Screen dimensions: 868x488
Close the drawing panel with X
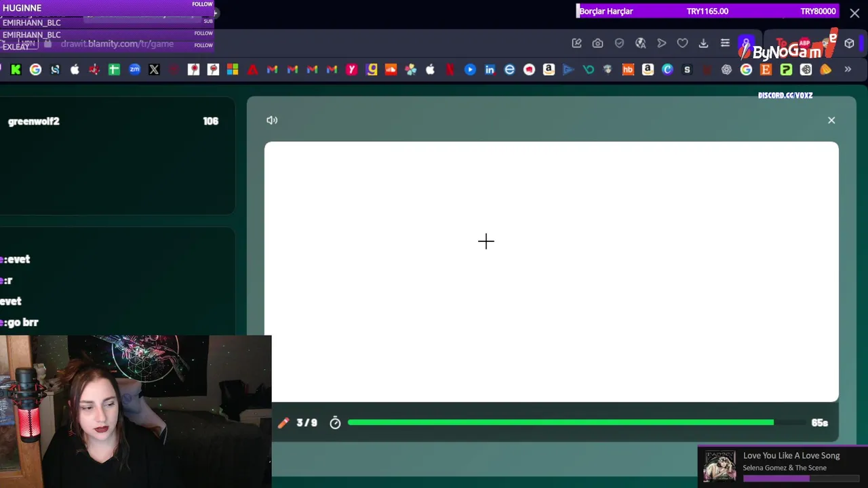click(831, 120)
